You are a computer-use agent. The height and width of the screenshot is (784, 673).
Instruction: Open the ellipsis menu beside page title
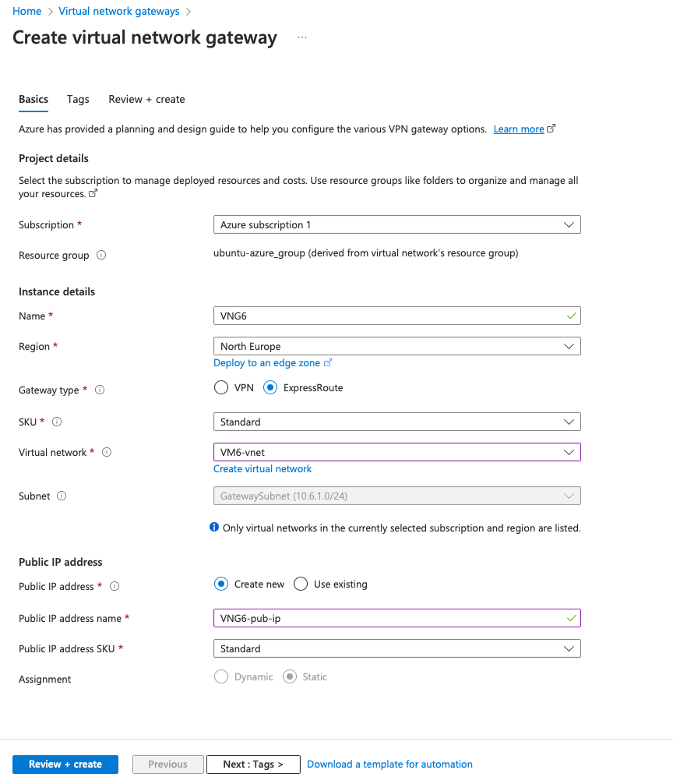point(301,37)
